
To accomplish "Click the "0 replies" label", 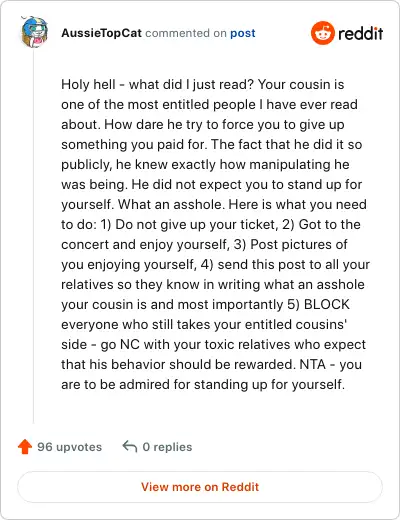I will (167, 447).
